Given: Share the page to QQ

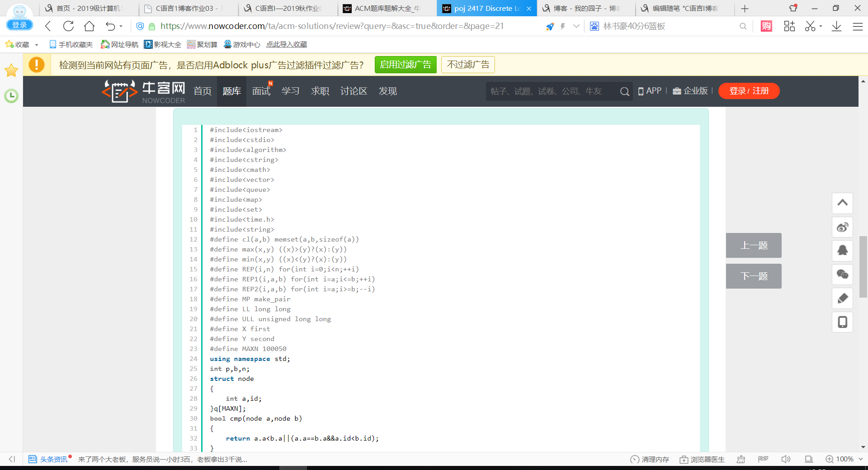Looking at the screenshot, I should [843, 251].
